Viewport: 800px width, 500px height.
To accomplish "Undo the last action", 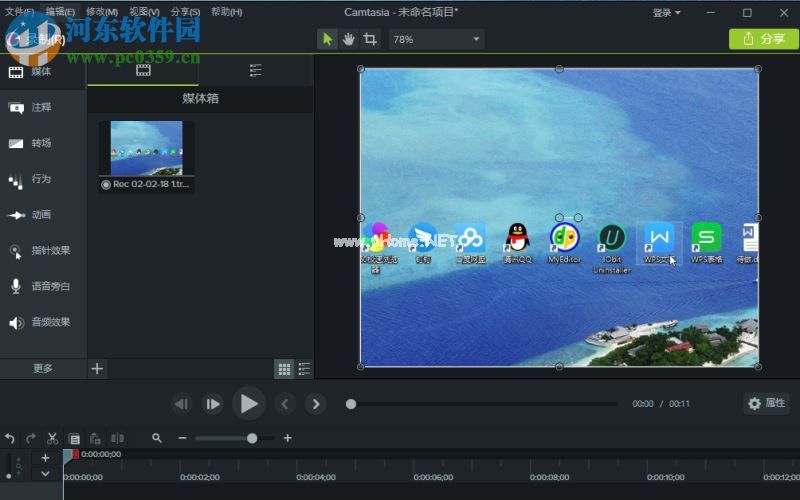I will click(10, 438).
